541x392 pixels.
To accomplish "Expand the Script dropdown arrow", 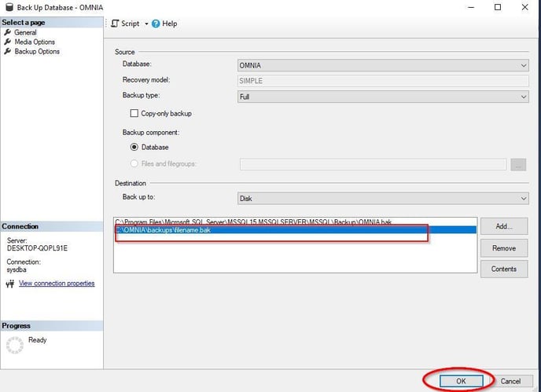I will pos(146,24).
